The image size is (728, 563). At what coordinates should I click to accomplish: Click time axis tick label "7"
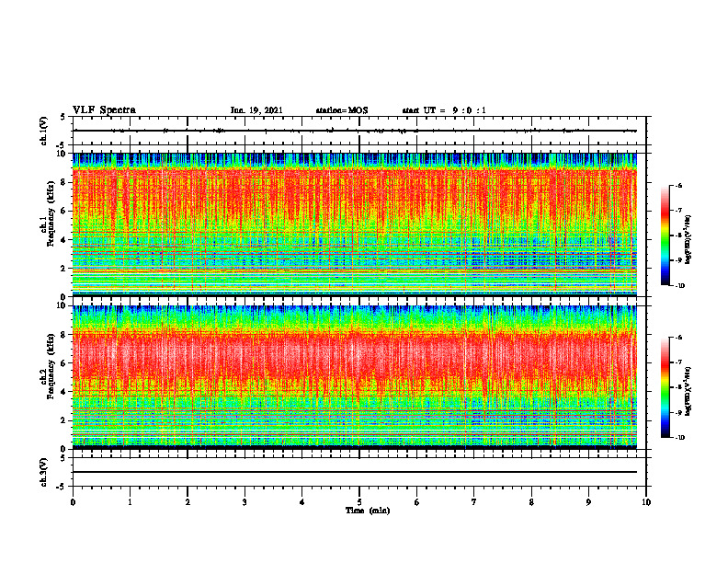(474, 502)
